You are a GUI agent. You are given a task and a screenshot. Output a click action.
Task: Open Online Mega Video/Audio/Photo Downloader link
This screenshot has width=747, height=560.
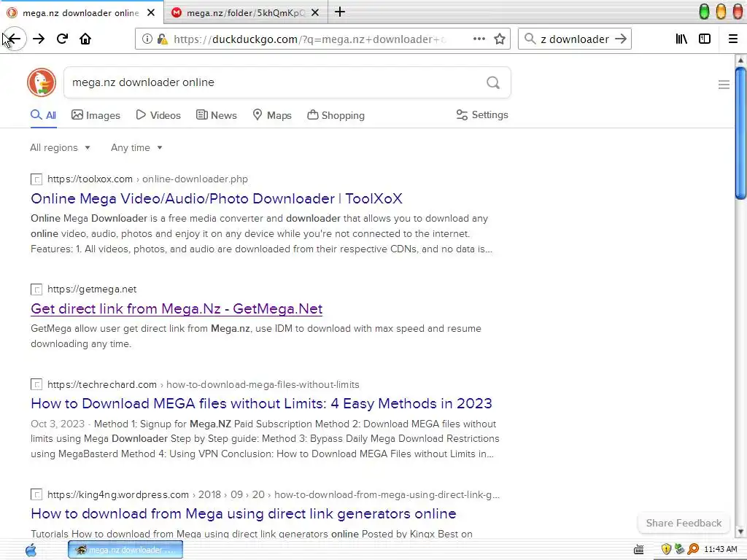click(217, 198)
